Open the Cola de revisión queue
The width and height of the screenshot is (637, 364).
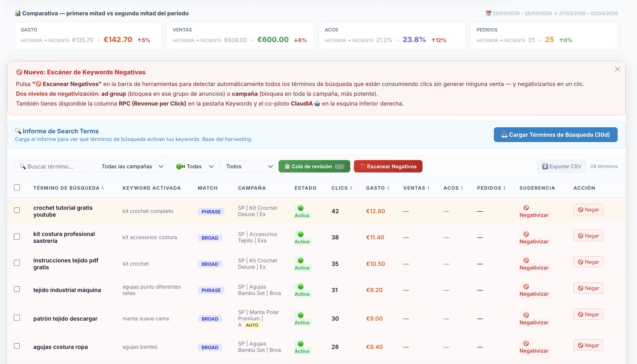(314, 166)
